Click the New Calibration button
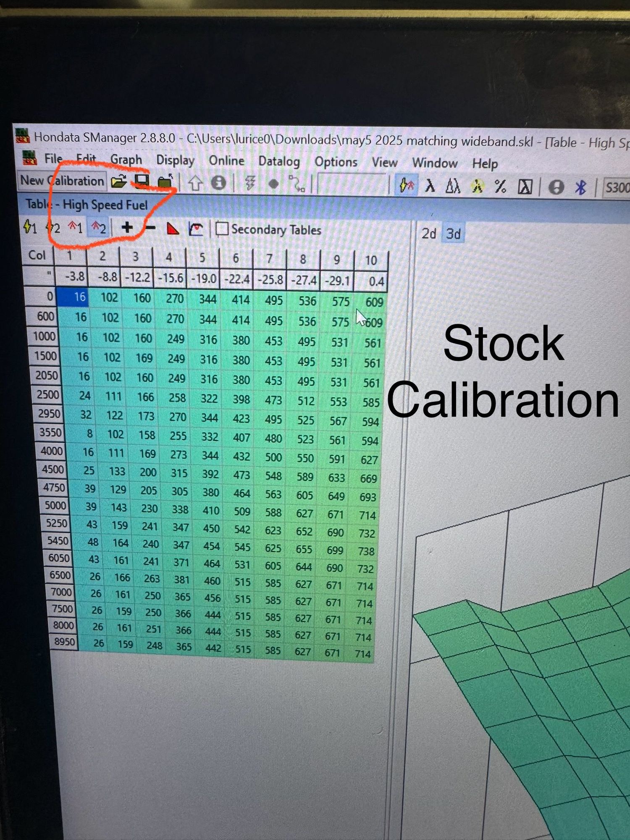The image size is (630, 840). point(62,181)
